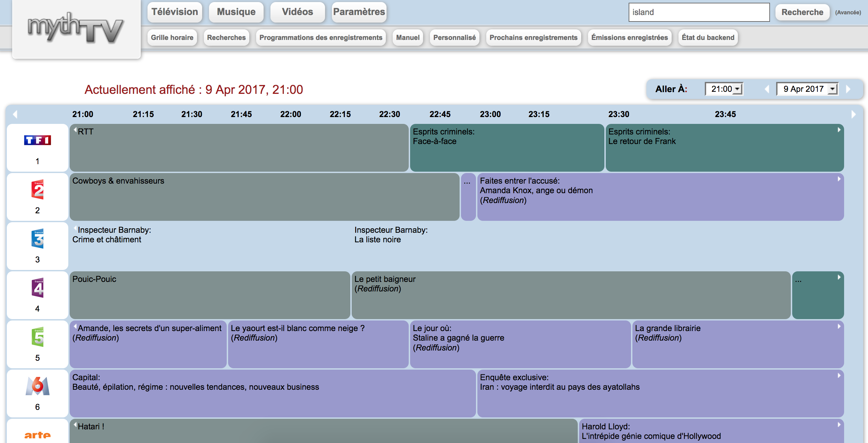The width and height of the screenshot is (868, 443).
Task: Jump to 22:00 time header
Action: coord(291,114)
